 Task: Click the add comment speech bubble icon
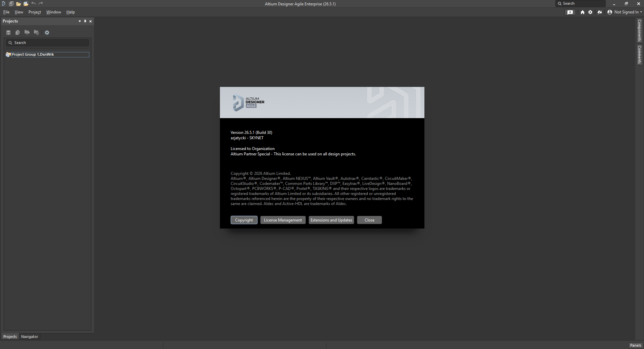point(570,12)
